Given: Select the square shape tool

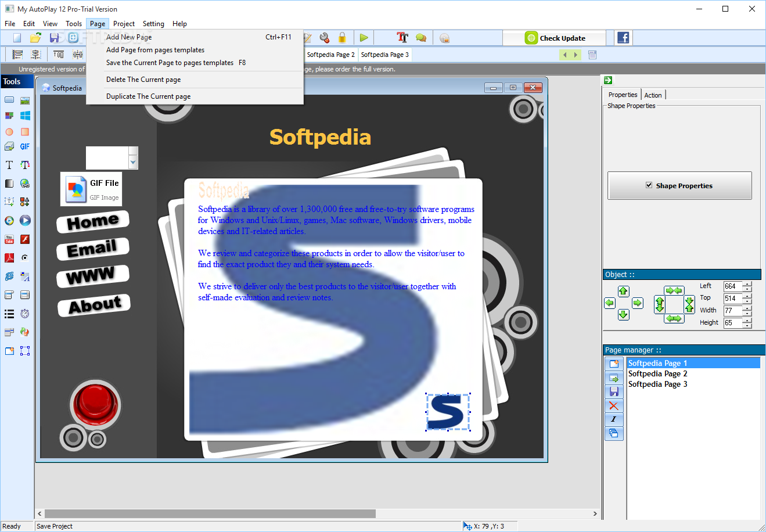Looking at the screenshot, I should point(25,132).
